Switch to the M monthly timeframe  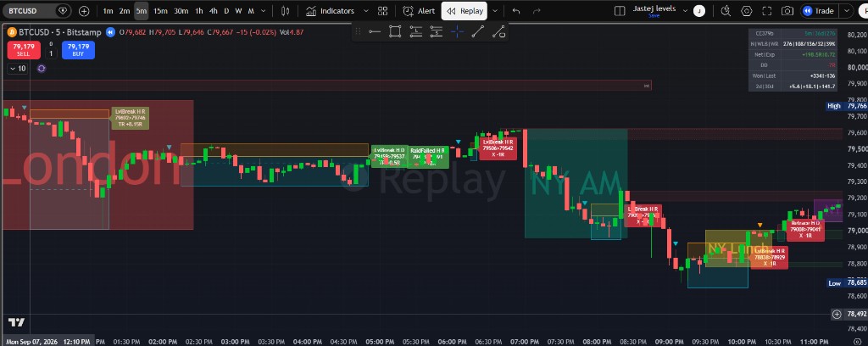click(x=251, y=10)
